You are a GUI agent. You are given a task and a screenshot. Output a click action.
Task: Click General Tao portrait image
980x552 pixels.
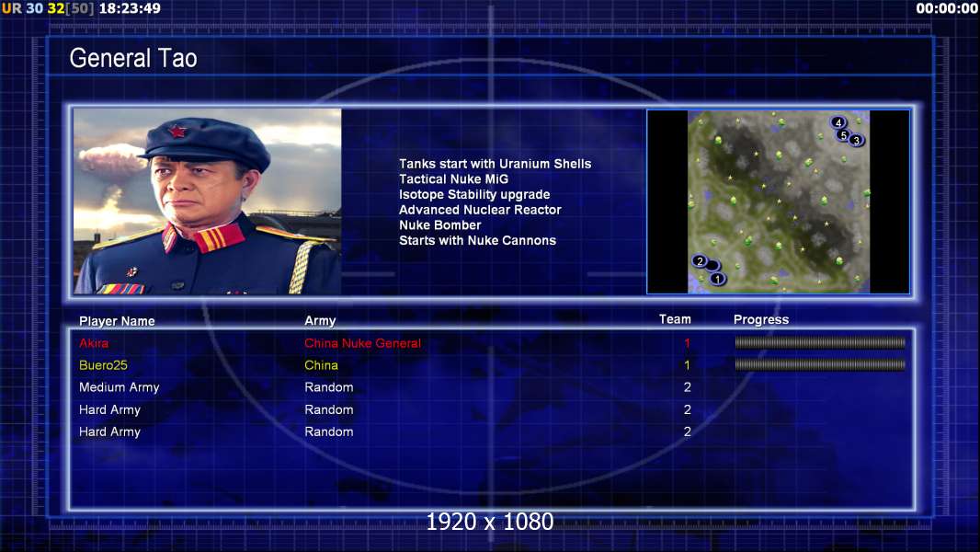tap(208, 201)
